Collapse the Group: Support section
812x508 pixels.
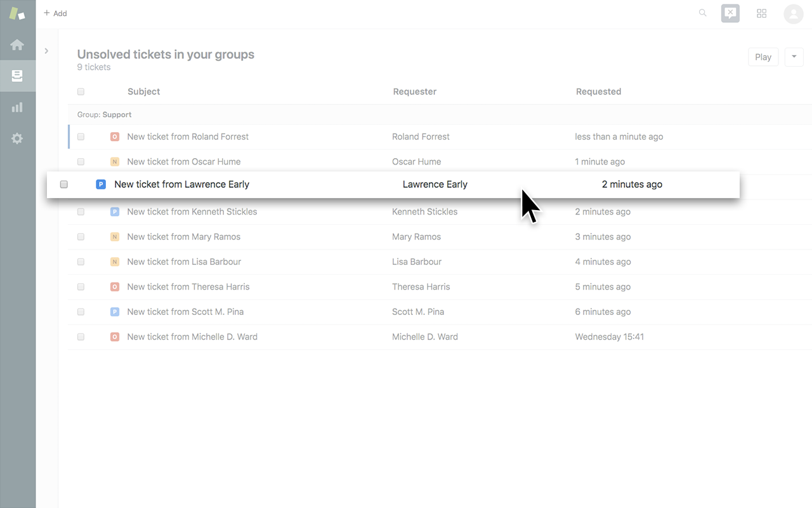pyautogui.click(x=104, y=114)
